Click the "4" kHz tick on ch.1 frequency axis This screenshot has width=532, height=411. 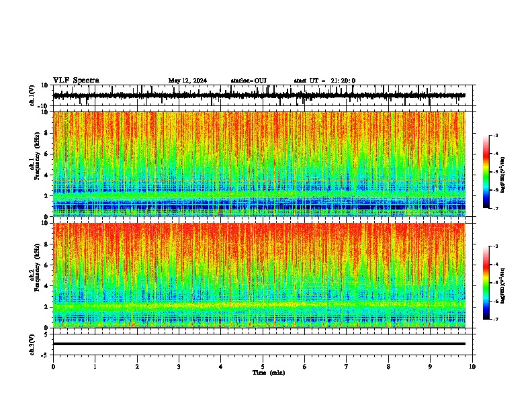pos(46,175)
